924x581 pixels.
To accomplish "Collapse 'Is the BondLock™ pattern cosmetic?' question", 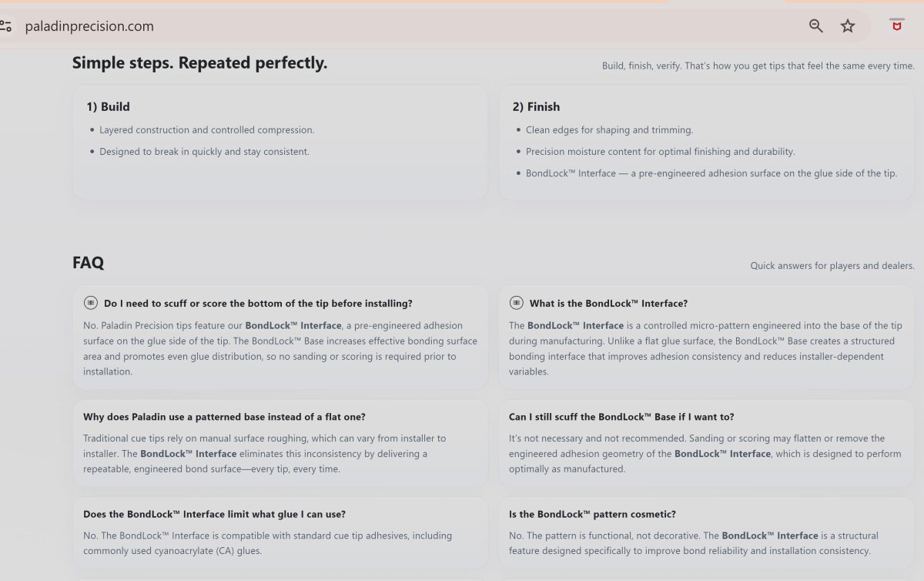I will tap(592, 514).
